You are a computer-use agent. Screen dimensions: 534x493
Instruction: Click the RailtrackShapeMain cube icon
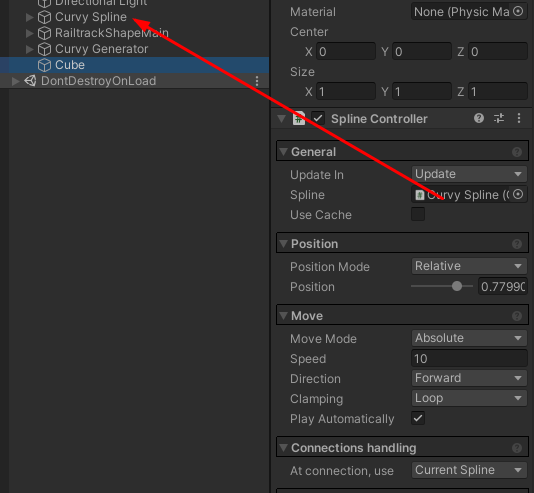44,33
